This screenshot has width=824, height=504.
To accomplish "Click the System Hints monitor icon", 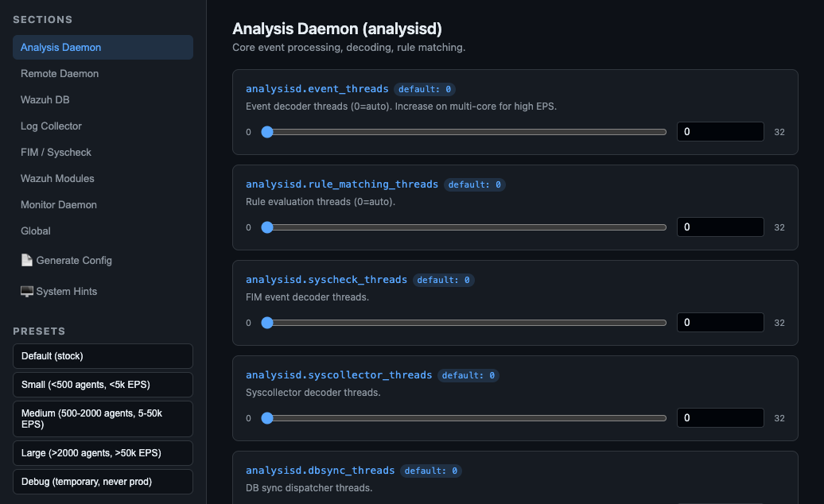I will coord(27,292).
